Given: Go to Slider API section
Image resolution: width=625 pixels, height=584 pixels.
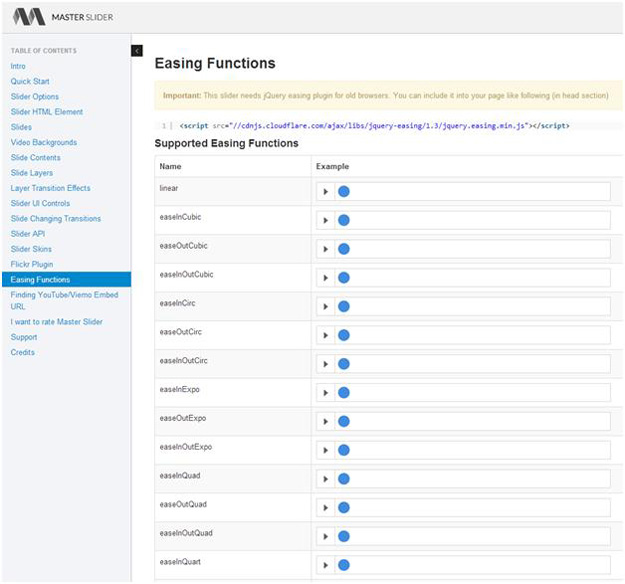Looking at the screenshot, I should 28,234.
